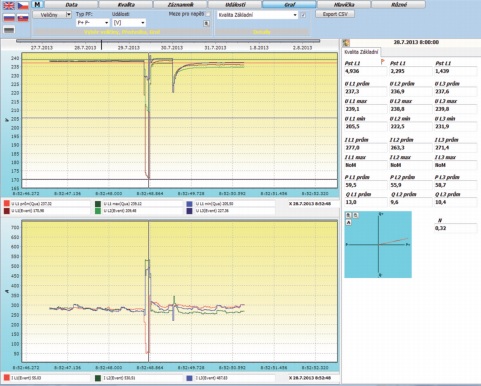The image size is (481, 386).
Task: Open the Kvalita tab
Action: (x=126, y=5)
